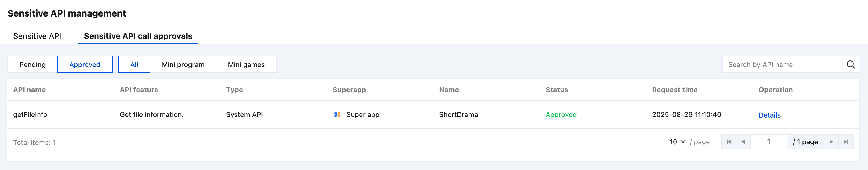Go to the next page
Viewport: 868px width, 170px height.
point(831,142)
